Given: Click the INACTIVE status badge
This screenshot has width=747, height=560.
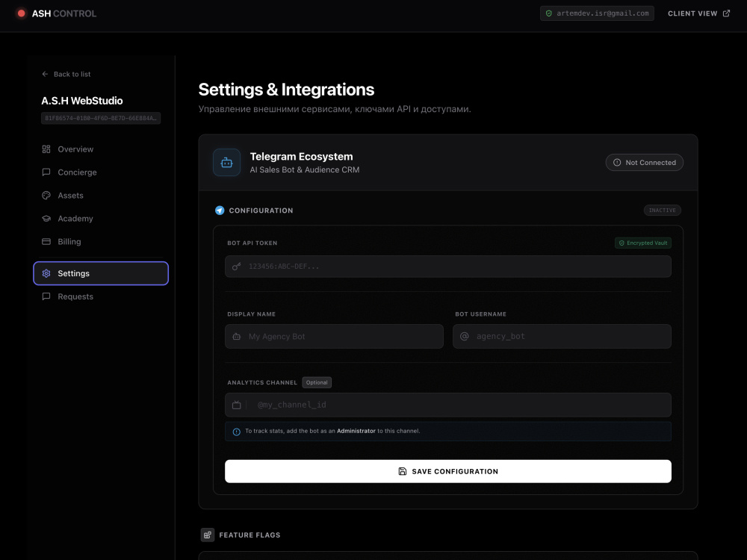Looking at the screenshot, I should 662,210.
